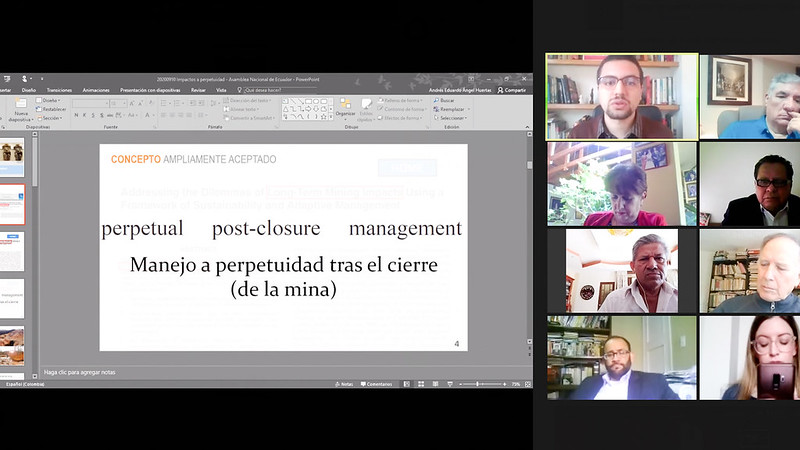Switch to Normal view icon in status bar
This screenshot has width=800, height=450.
(x=407, y=384)
